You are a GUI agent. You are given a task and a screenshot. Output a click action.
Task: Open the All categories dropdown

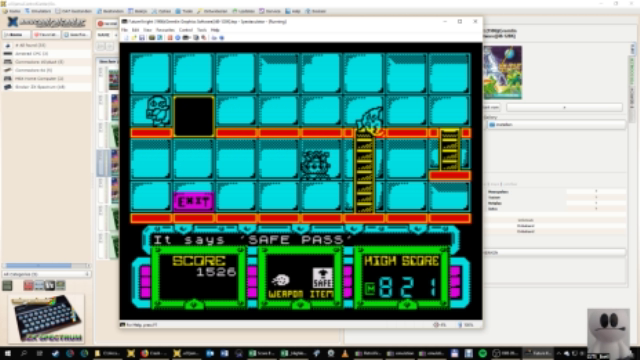point(46,274)
